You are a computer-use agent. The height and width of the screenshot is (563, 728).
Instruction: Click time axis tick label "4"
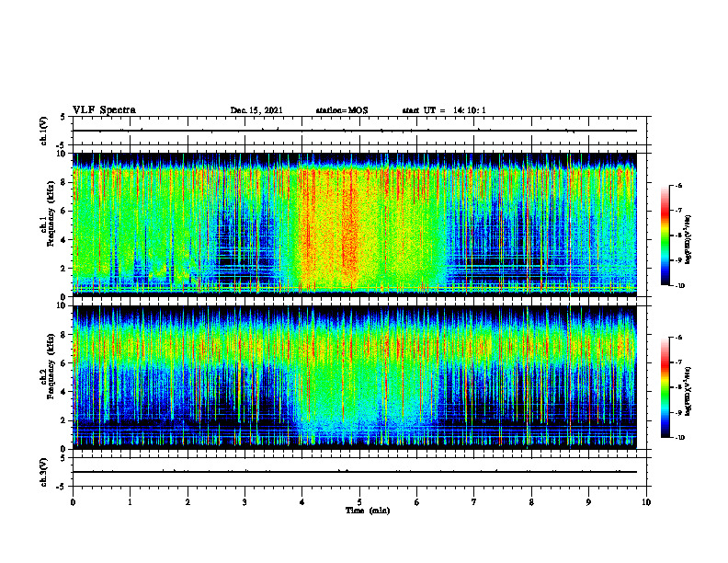pos(302,502)
